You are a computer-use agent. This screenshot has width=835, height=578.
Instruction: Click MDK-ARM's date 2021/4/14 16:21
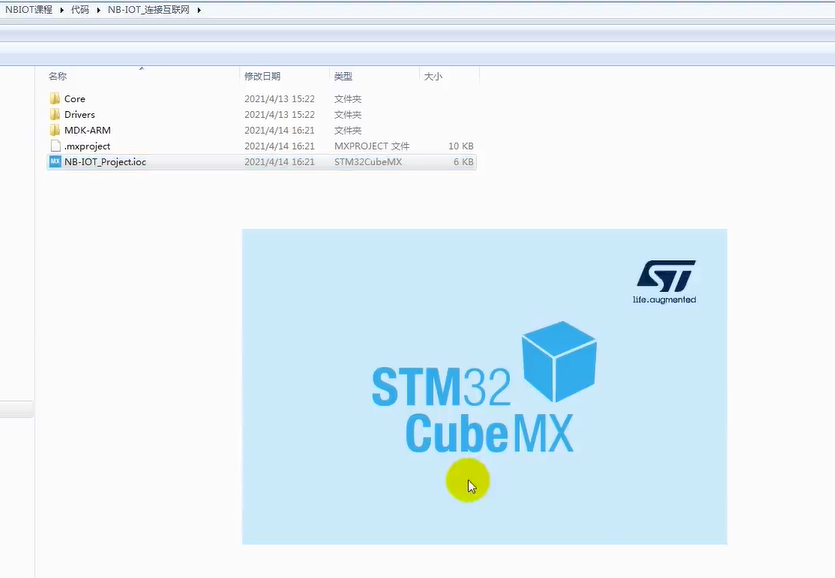click(280, 130)
